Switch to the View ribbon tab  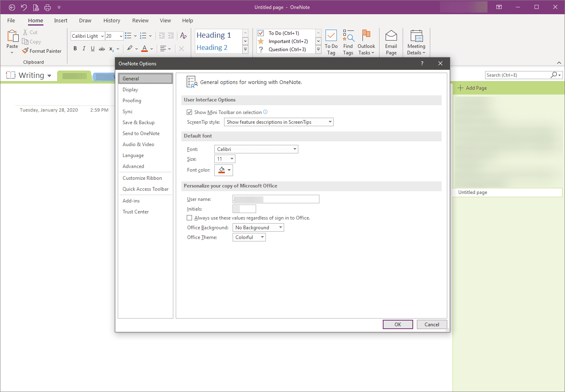[x=165, y=21]
